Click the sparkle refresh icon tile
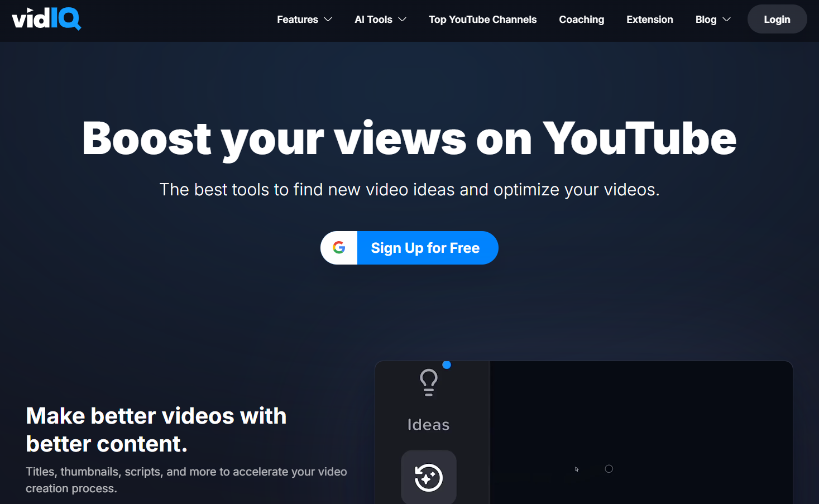 (429, 477)
